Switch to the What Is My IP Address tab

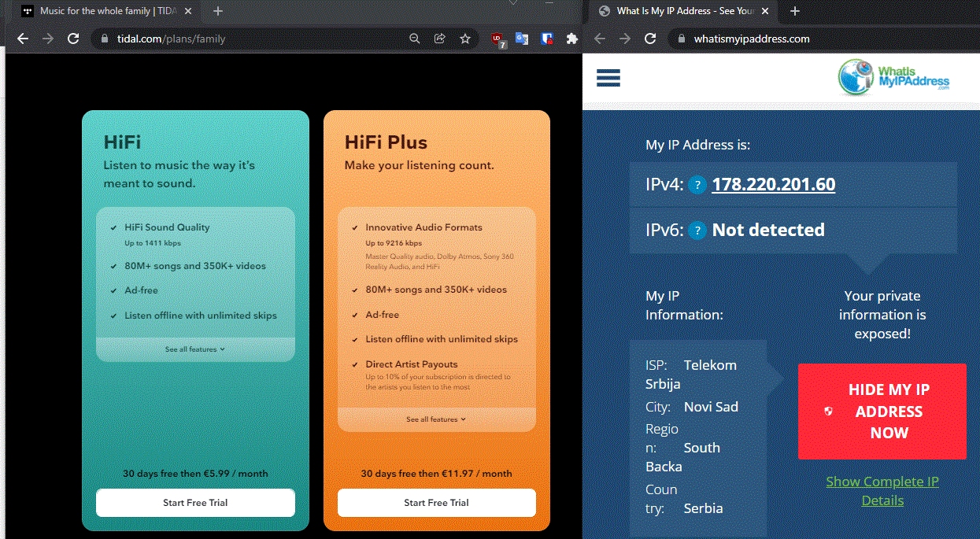[x=685, y=11]
